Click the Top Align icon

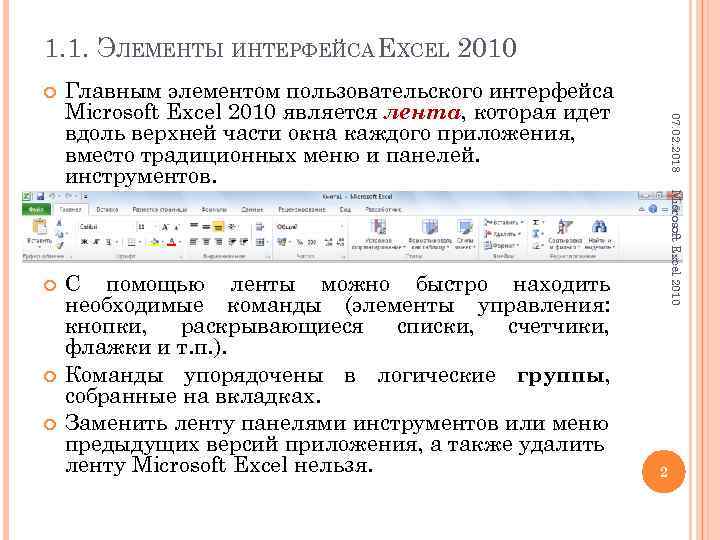(x=194, y=226)
